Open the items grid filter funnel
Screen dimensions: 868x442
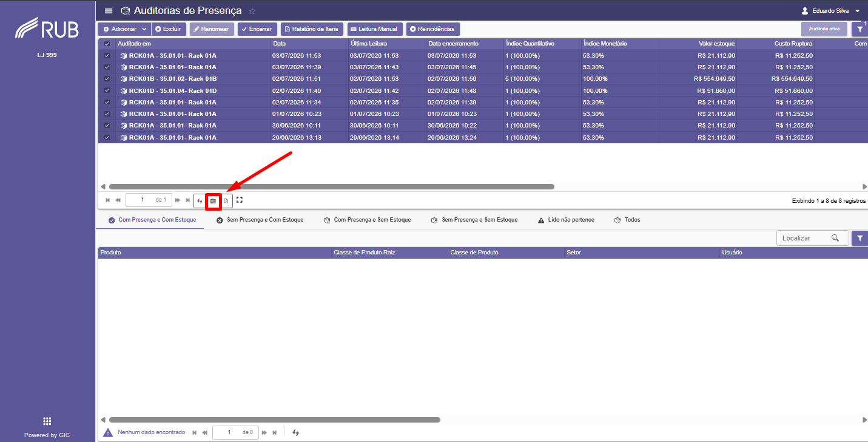[860, 238]
